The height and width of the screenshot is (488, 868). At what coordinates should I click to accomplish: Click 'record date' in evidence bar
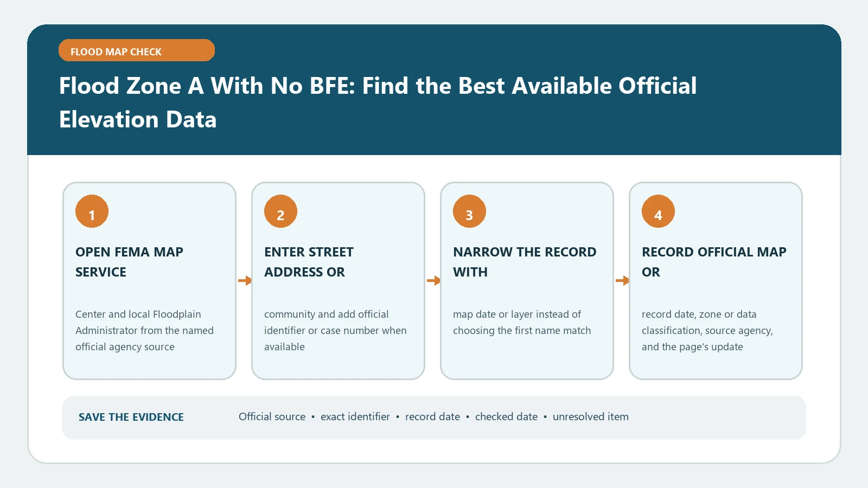tap(432, 417)
